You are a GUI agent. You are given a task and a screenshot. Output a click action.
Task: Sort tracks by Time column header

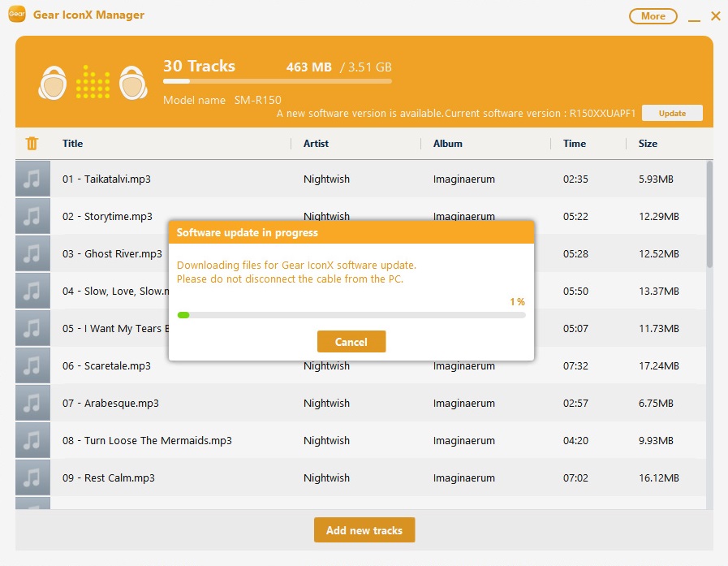tap(574, 144)
